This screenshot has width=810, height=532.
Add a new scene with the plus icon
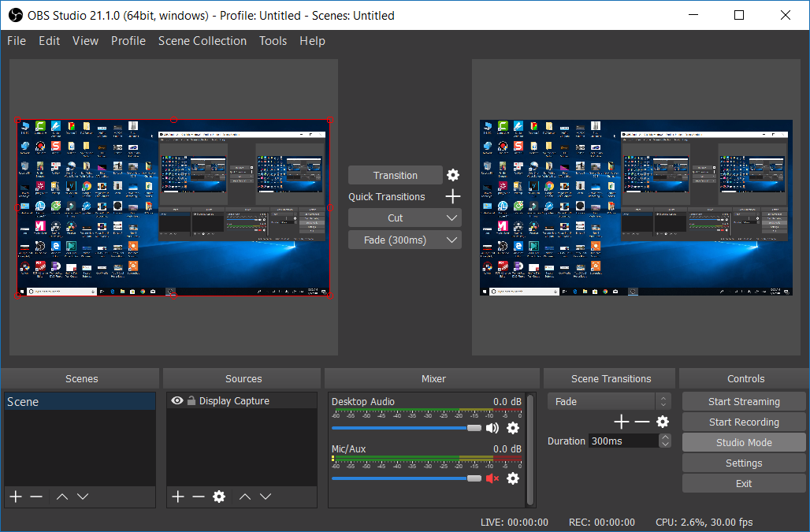pos(15,497)
